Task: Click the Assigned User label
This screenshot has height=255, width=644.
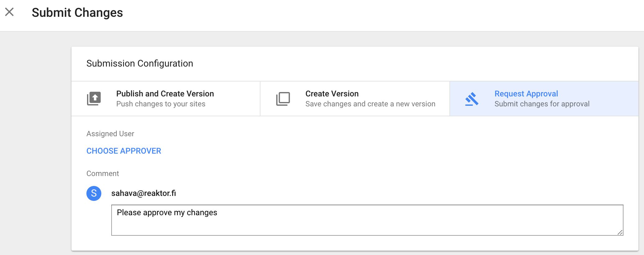Action: pos(110,134)
